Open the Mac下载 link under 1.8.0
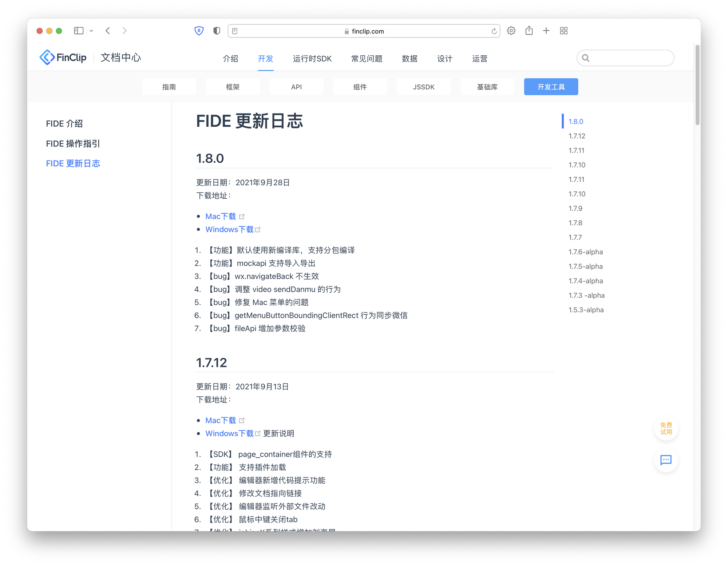Viewport: 728px width, 567px height. 221,217
